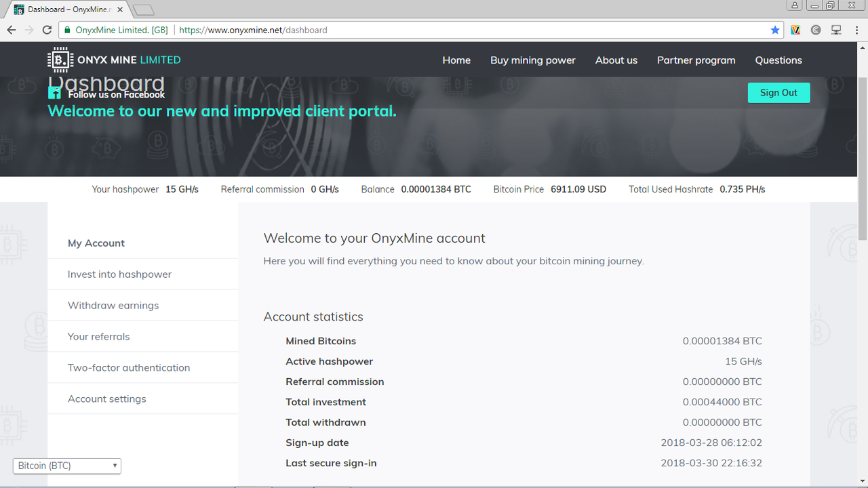The width and height of the screenshot is (868, 488).
Task: Click the OnyxMine Limited [GB] certificate label
Action: click(x=121, y=30)
